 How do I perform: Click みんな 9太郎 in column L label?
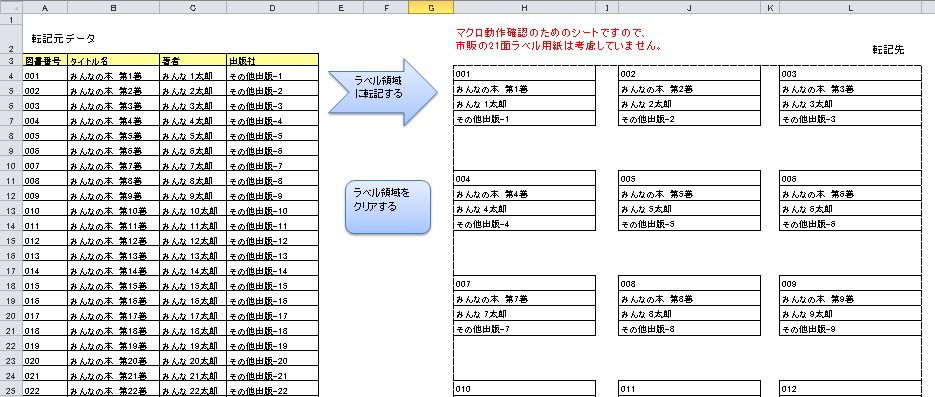[x=850, y=314]
